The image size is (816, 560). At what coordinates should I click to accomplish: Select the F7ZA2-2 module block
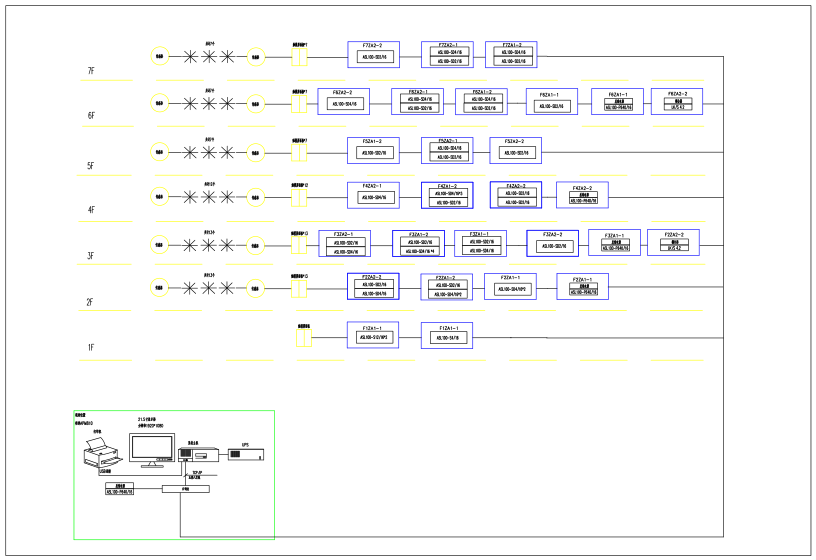point(374,55)
